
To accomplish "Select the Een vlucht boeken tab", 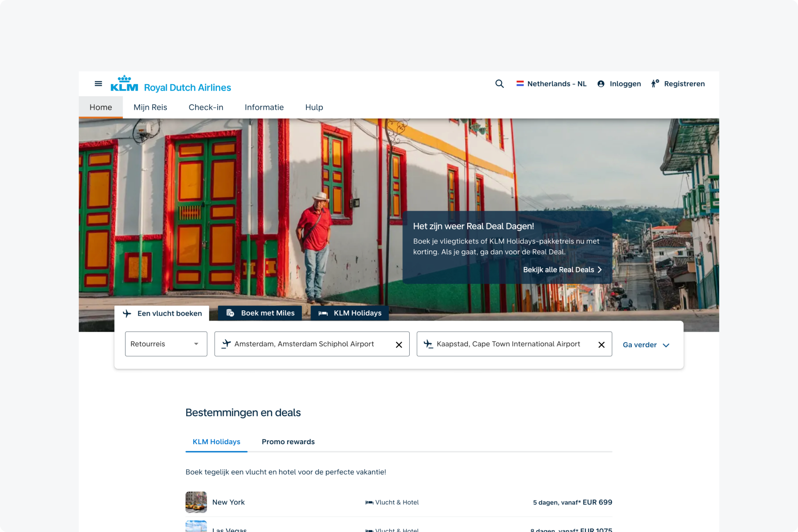I will [162, 313].
